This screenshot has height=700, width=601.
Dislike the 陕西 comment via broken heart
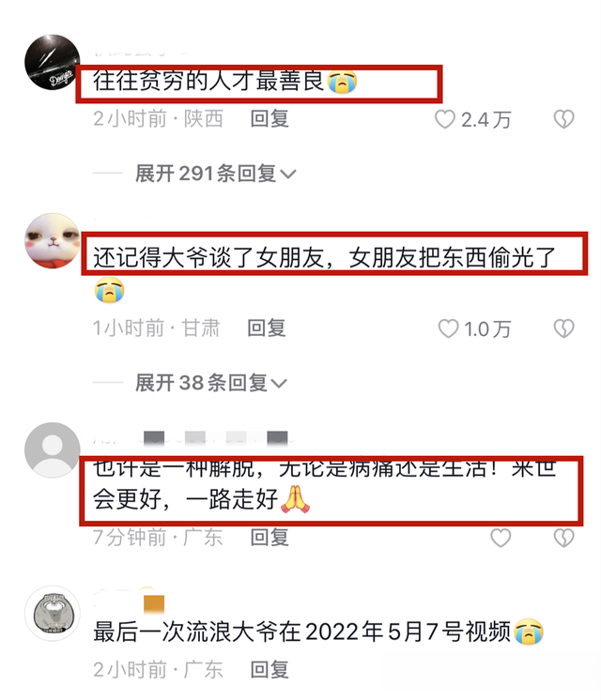pos(563,119)
